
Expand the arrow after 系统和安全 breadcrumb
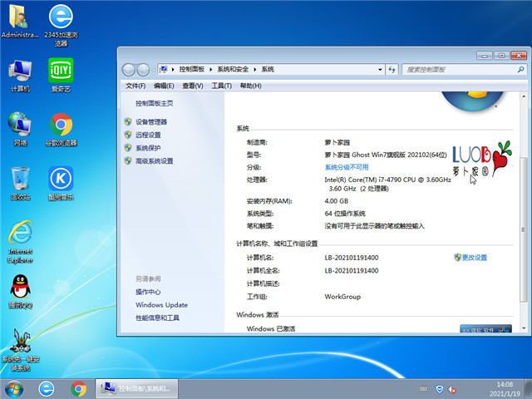[x=255, y=69]
